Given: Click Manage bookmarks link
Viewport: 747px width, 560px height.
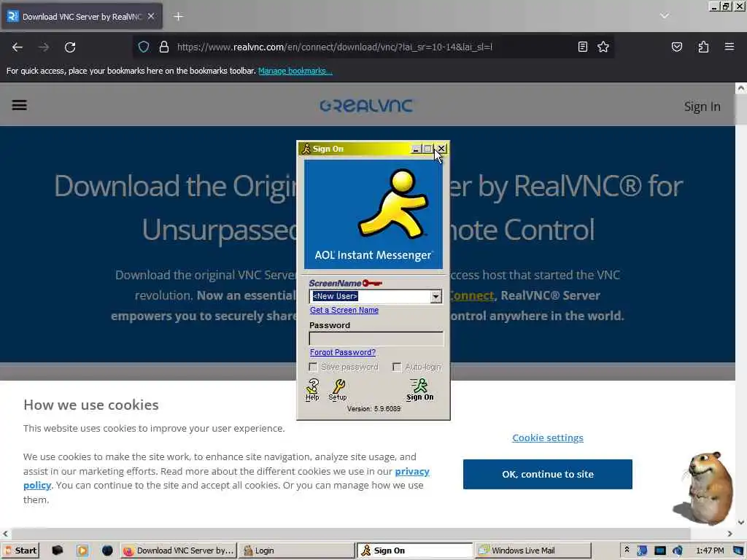Looking at the screenshot, I should (295, 71).
